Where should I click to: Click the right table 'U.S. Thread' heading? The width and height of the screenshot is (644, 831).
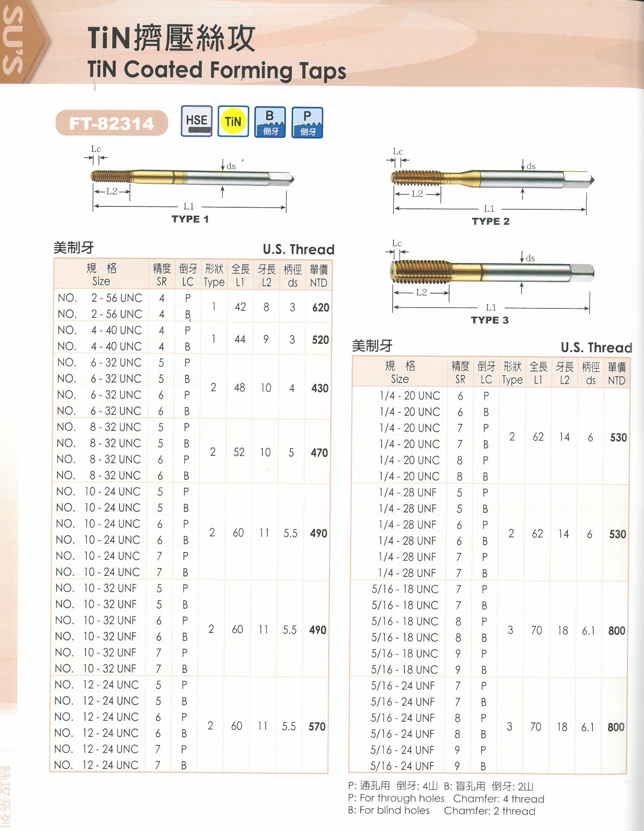(597, 347)
